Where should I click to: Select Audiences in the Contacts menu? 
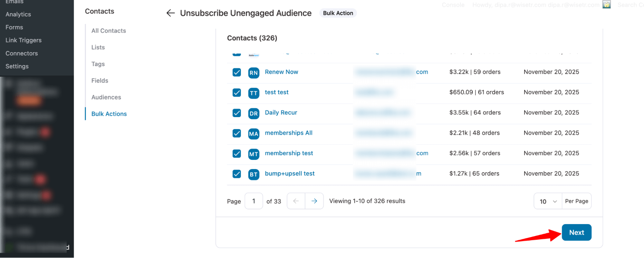coord(106,97)
